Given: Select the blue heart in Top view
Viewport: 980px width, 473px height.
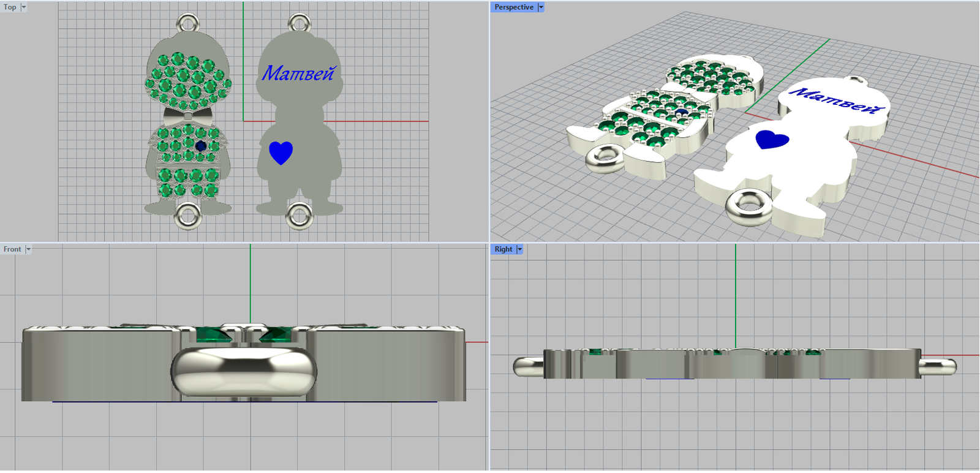Looking at the screenshot, I should point(281,152).
